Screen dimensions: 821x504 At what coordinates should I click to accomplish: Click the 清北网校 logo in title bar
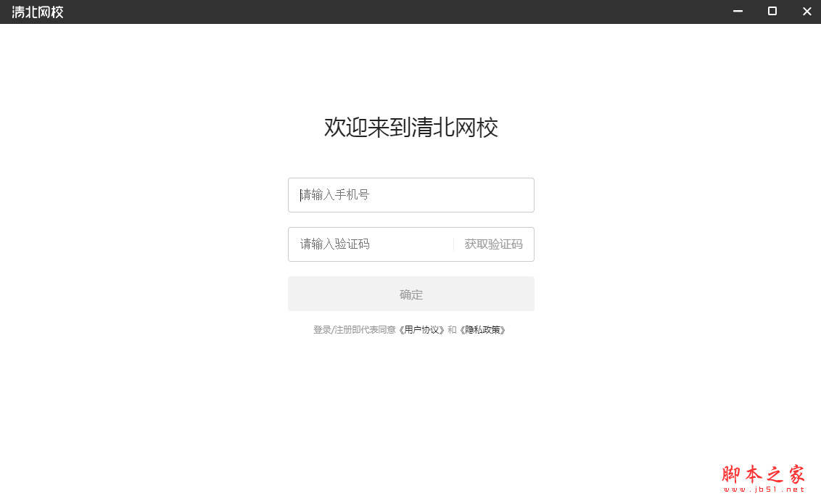point(38,12)
